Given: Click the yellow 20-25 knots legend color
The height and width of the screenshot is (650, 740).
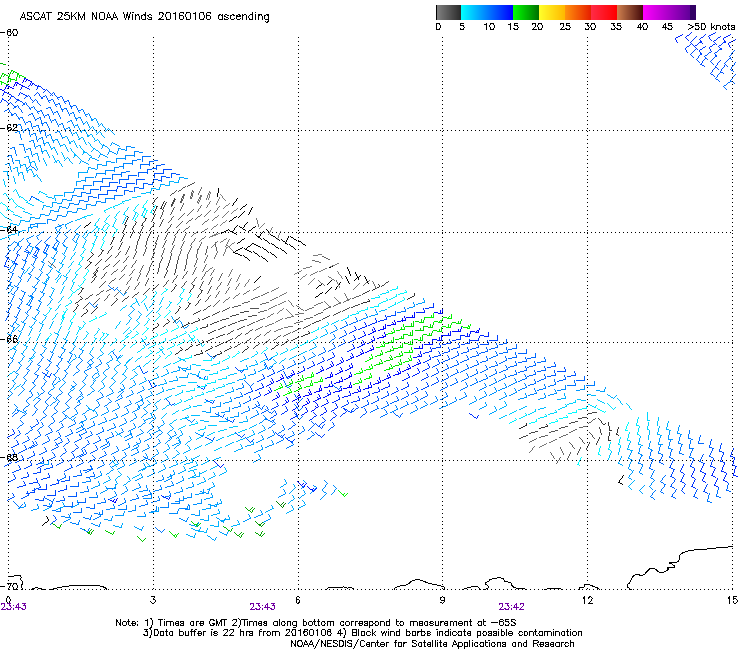Looking at the screenshot, I should [x=552, y=12].
